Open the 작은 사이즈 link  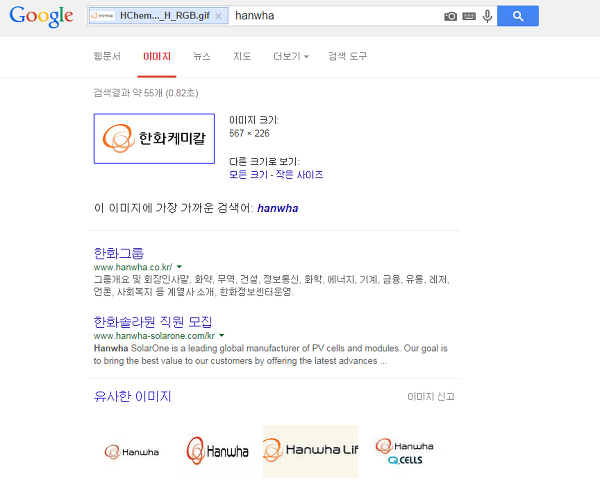[x=299, y=174]
